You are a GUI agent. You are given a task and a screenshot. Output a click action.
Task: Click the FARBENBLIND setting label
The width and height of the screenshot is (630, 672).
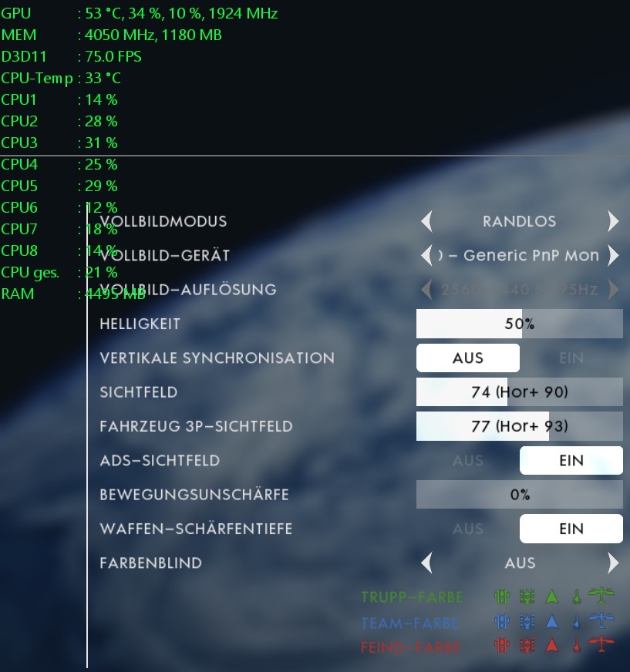coord(150,563)
